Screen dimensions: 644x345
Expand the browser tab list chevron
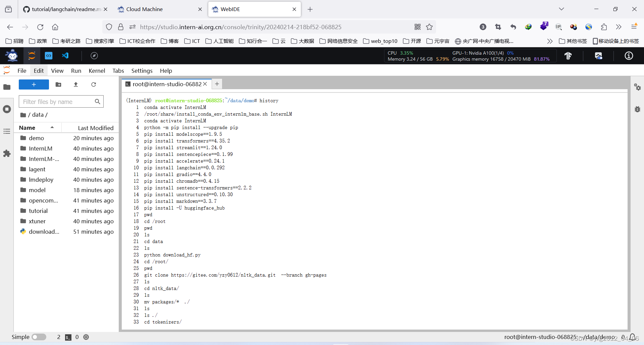pos(561,9)
